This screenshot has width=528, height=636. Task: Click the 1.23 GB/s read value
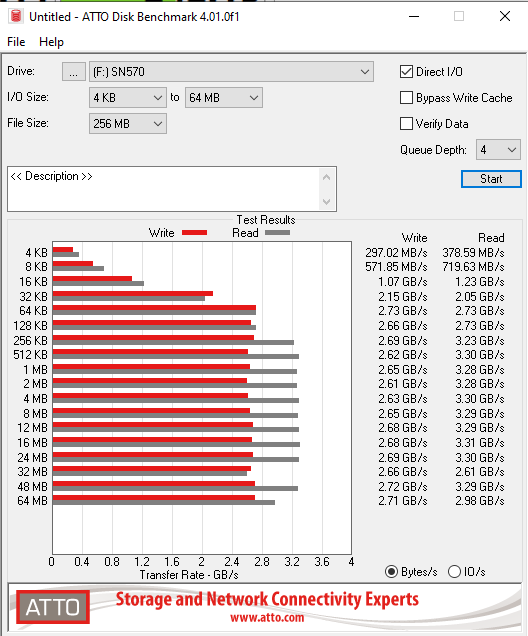point(480,281)
